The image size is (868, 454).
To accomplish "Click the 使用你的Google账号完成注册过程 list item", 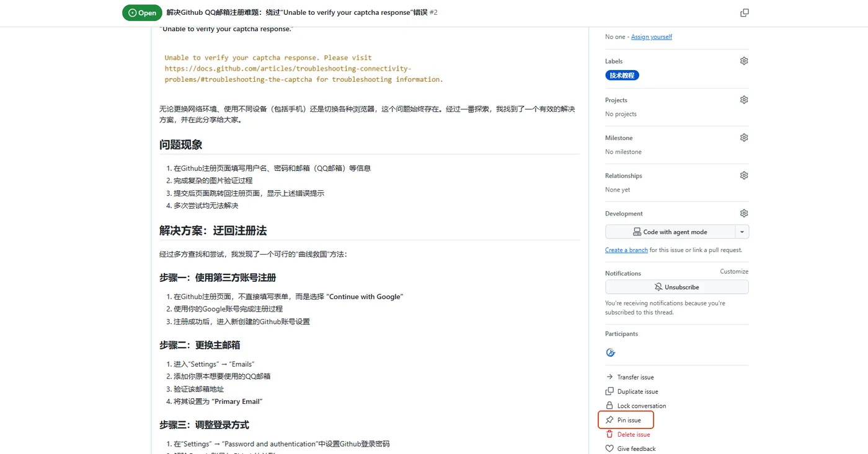I will click(228, 309).
